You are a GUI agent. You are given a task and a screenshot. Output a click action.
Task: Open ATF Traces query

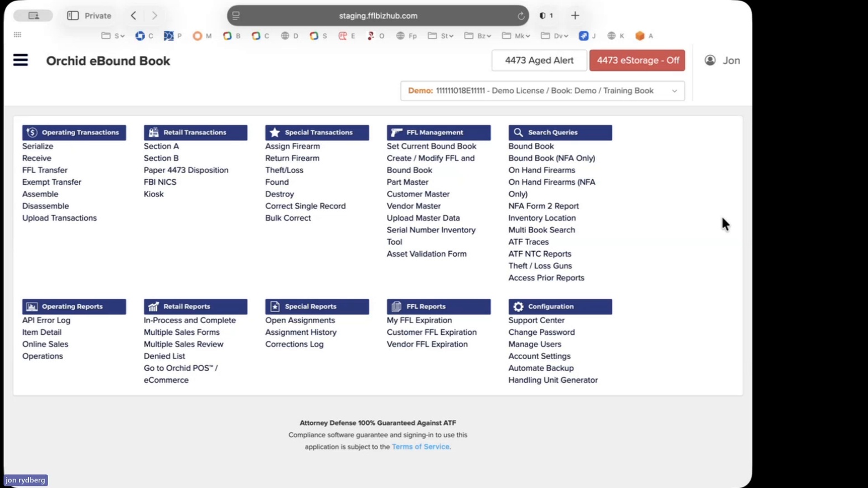pos(529,242)
